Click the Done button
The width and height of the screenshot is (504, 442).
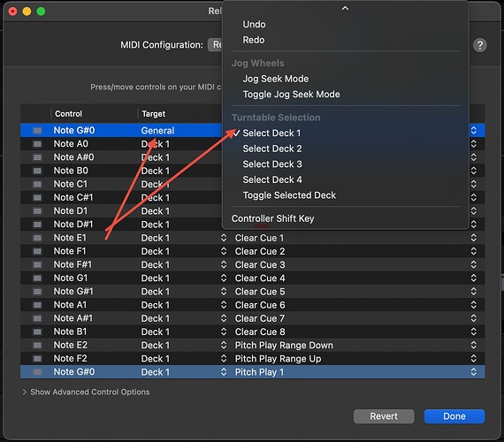454,416
